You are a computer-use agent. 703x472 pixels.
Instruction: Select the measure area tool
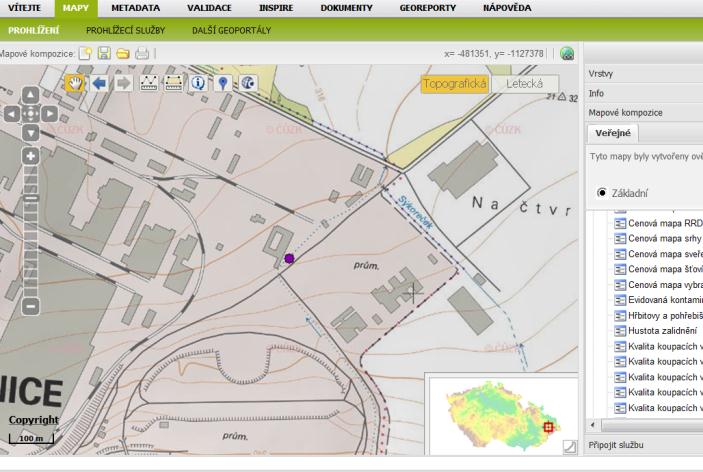point(174,83)
